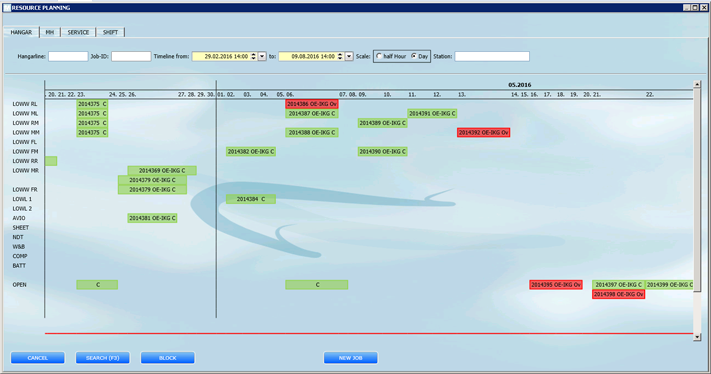Click the OPEN row label
This screenshot has height=374, width=711.
click(19, 285)
